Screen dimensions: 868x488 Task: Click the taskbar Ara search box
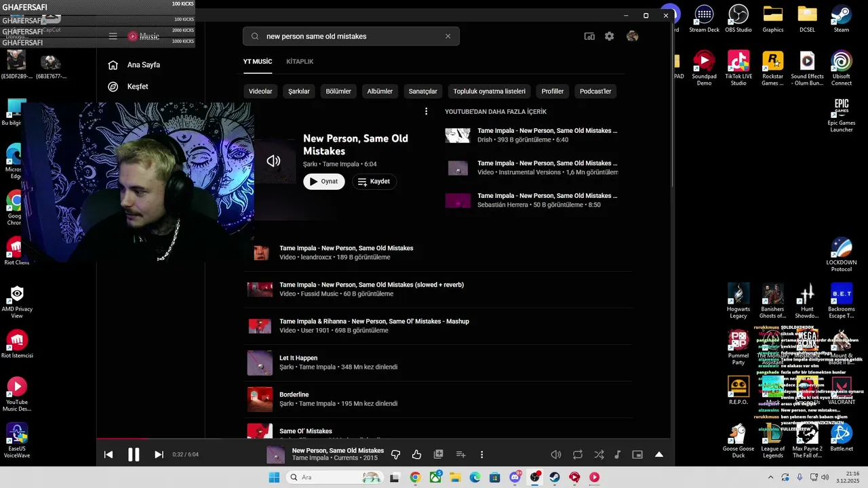point(336,477)
